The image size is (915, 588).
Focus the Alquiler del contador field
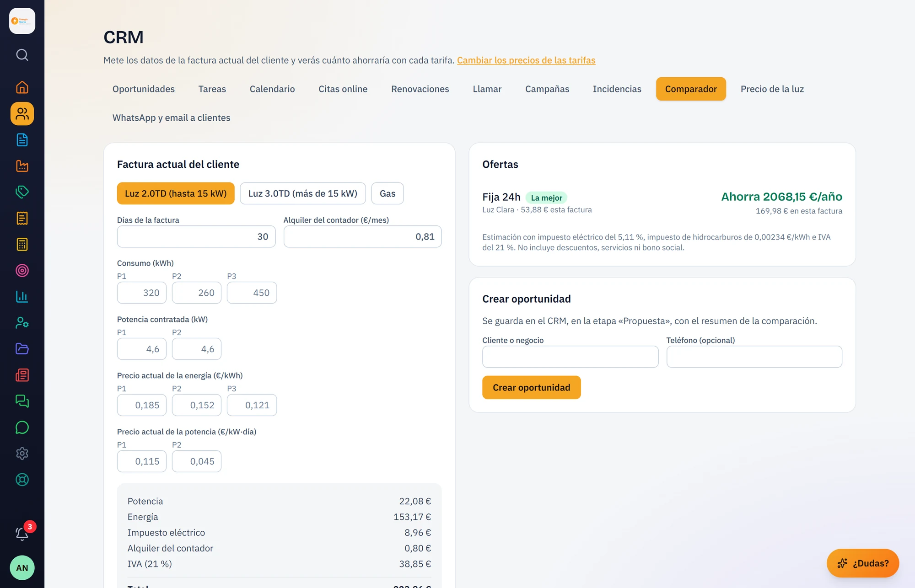(362, 236)
